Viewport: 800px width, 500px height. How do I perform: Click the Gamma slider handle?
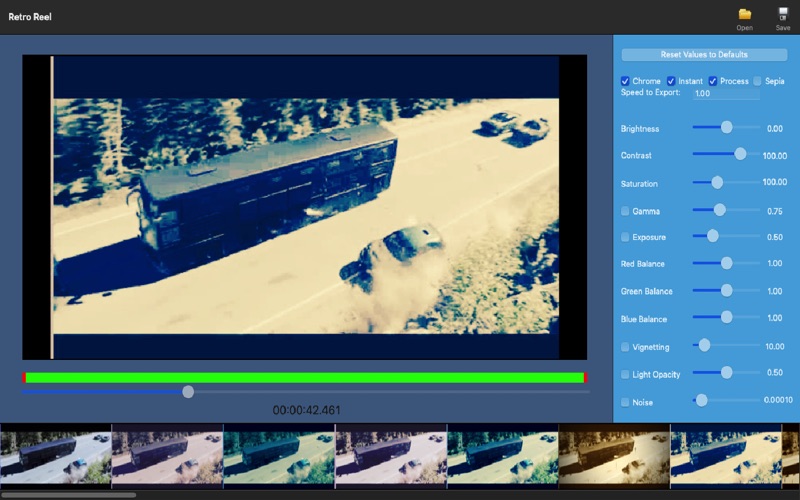(x=719, y=210)
